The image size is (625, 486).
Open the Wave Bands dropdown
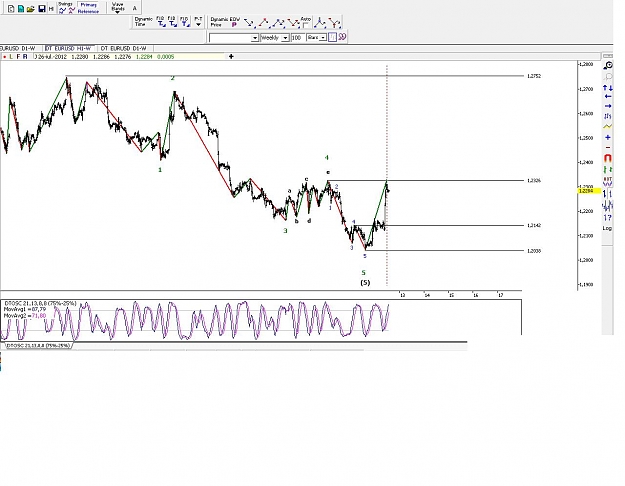point(118,7)
